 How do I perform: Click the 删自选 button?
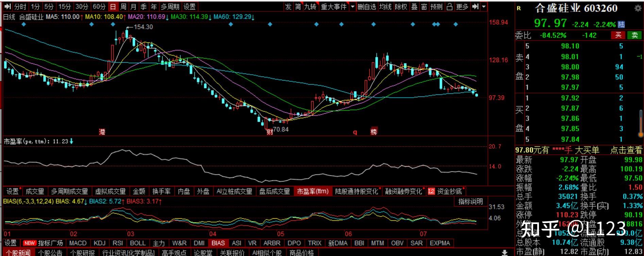[x=367, y=6]
